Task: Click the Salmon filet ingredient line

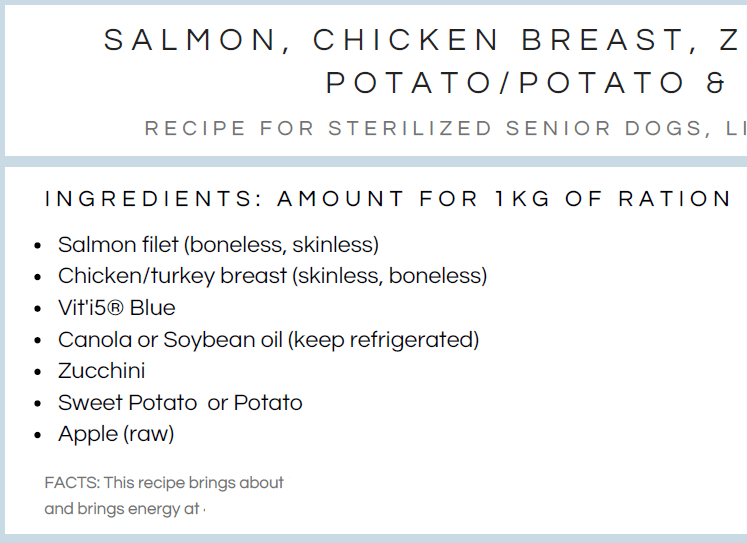Action: click(x=218, y=245)
